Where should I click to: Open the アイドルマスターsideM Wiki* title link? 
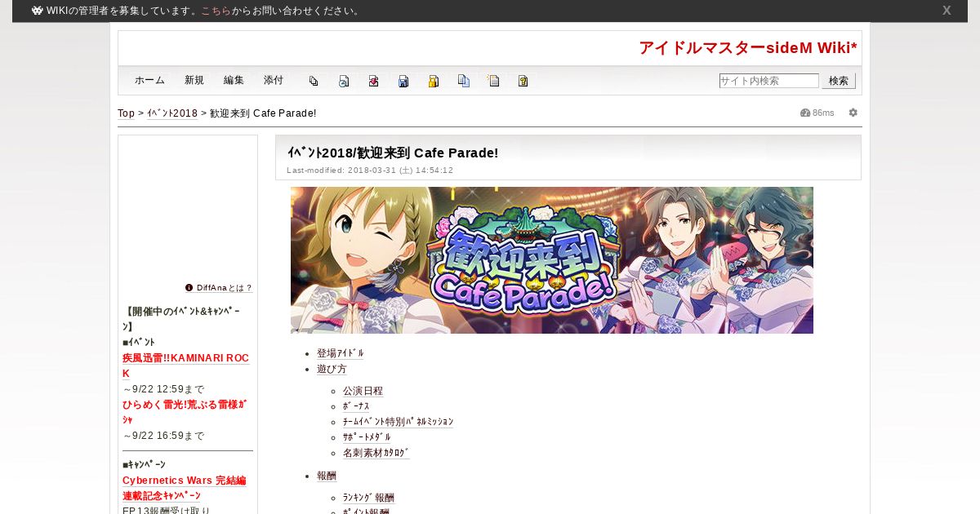[x=748, y=48]
